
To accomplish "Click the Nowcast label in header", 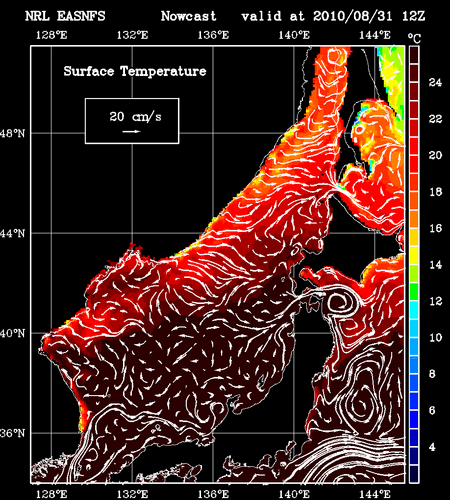I will point(188,16).
